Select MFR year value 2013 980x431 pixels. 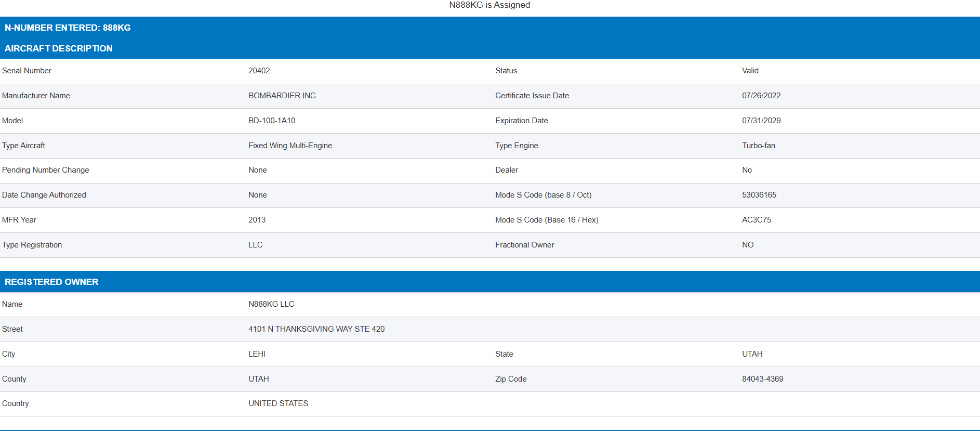(257, 220)
